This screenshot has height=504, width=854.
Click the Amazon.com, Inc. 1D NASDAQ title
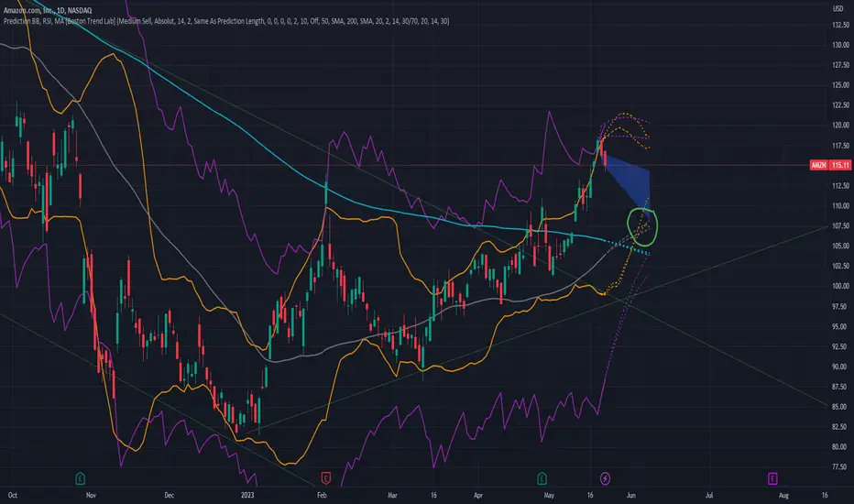[x=48, y=10]
